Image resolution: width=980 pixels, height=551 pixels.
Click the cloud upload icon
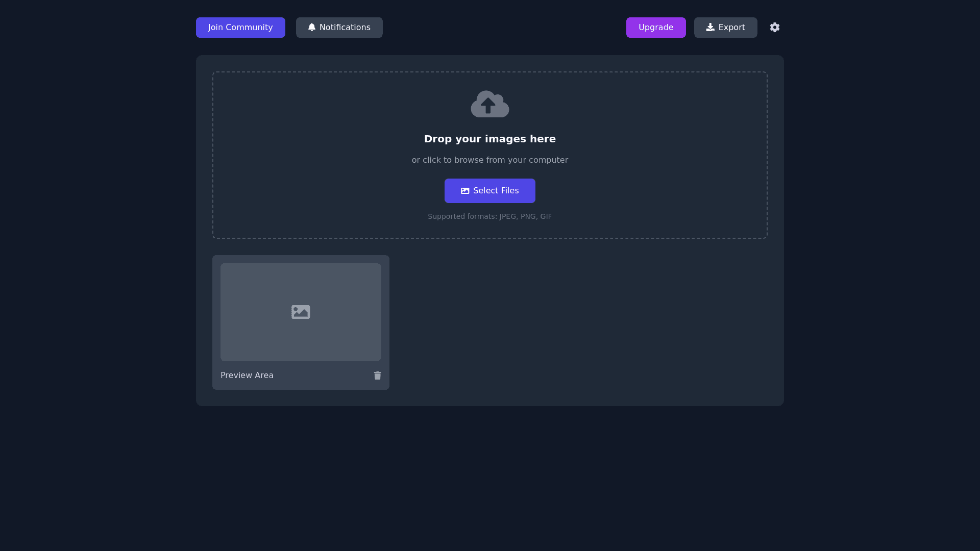pos(489,104)
